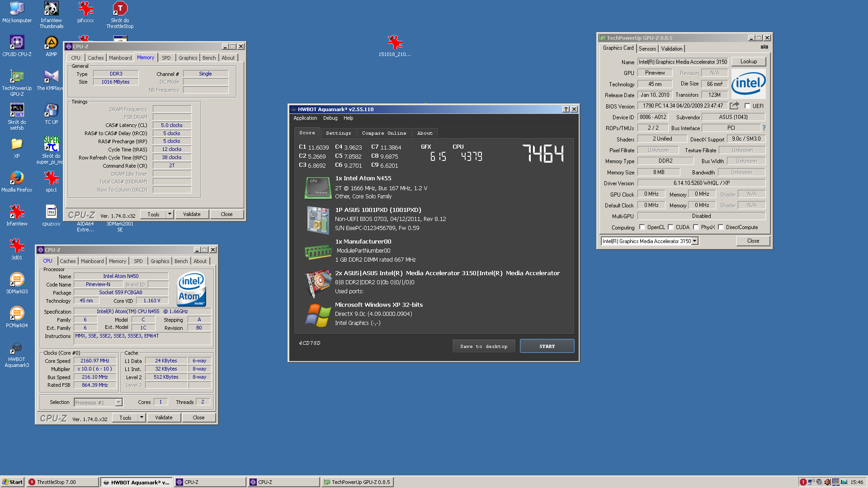
Task: Open the About tab in Aquamark
Action: tap(425, 133)
